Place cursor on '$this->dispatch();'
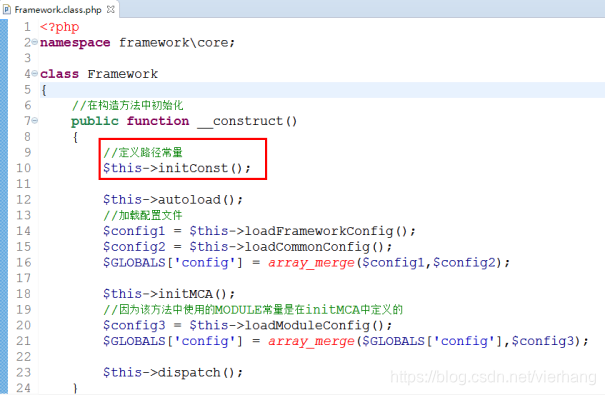This screenshot has width=605, height=395. [173, 373]
